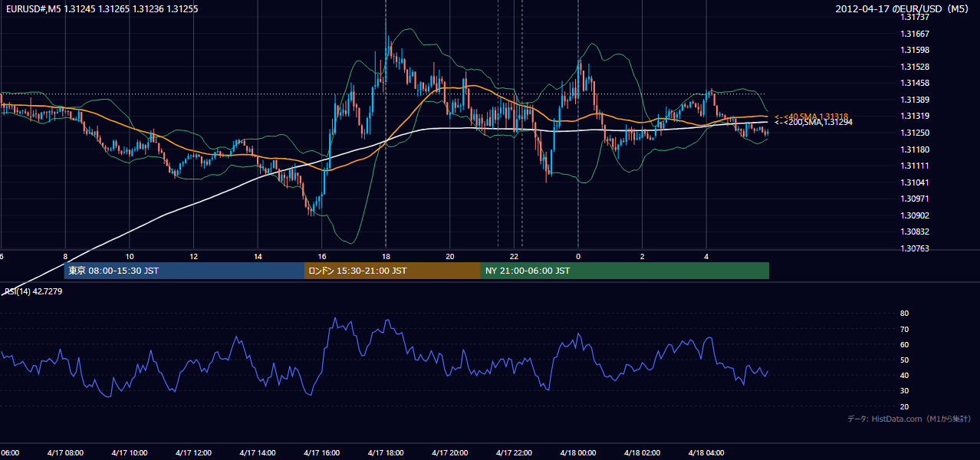Select the NY 21:00-06:00 JST session bar
Viewport: 980px width, 460px height.
tap(625, 271)
